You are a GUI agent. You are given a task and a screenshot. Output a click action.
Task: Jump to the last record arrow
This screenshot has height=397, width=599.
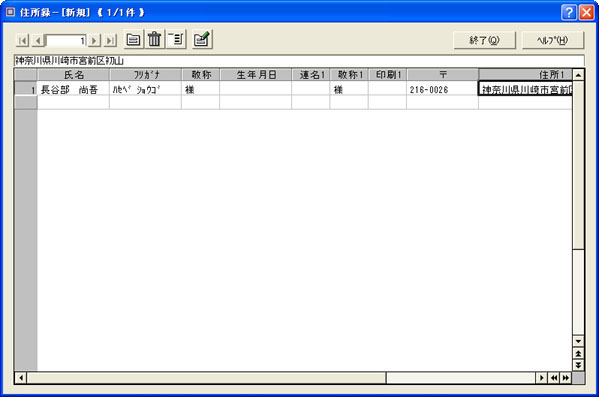tap(110, 40)
